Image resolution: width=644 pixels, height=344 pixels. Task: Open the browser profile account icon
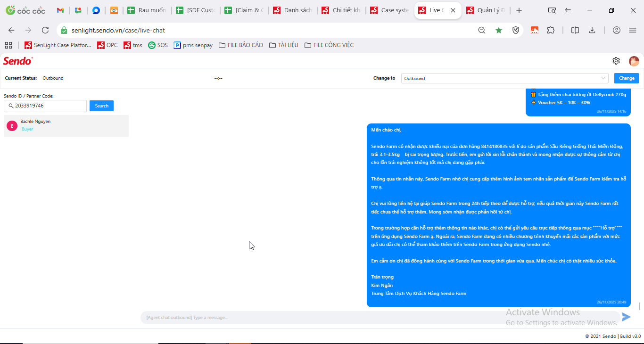tap(617, 30)
